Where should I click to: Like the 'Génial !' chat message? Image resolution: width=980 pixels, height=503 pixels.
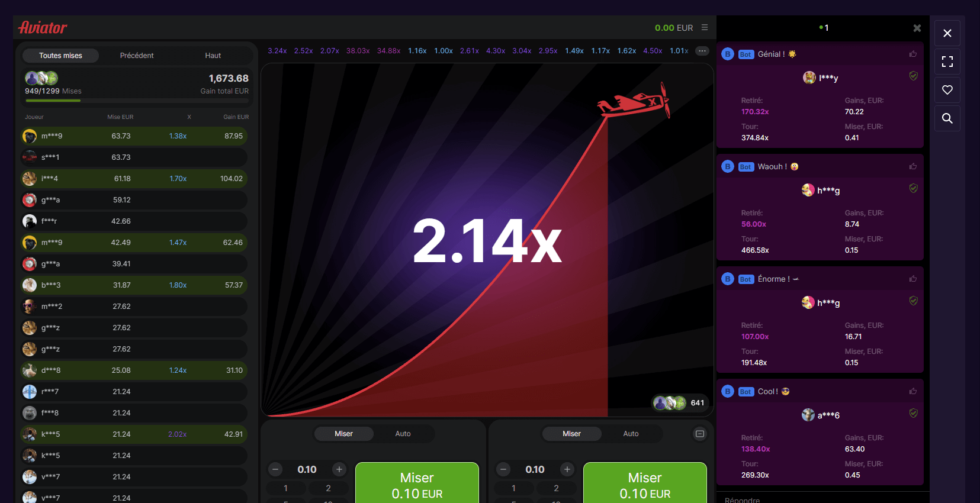pos(913,54)
